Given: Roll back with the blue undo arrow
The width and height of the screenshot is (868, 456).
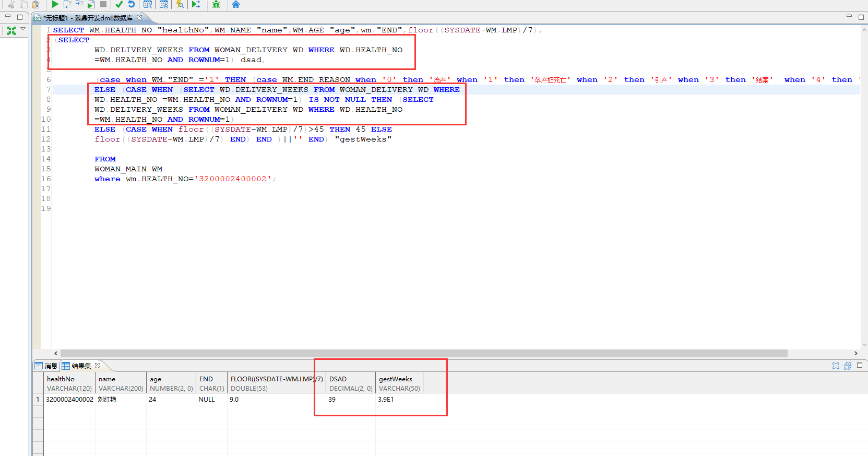Looking at the screenshot, I should pos(132,4).
